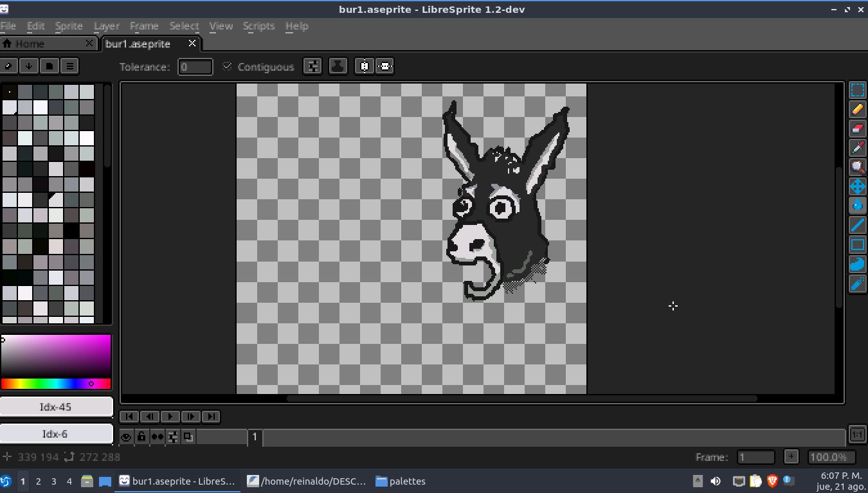868x493 pixels.
Task: Select the Move tool
Action: coord(857,186)
